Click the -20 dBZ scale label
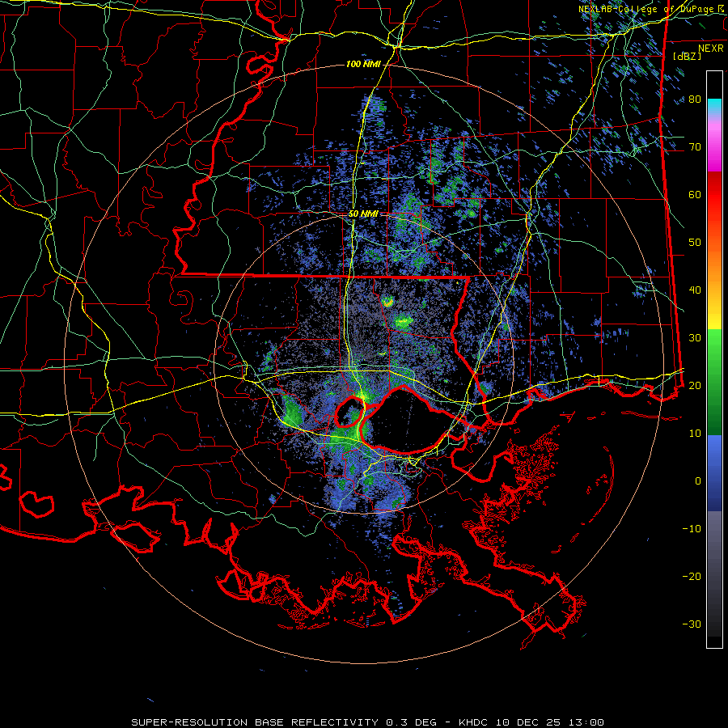 coord(692,577)
